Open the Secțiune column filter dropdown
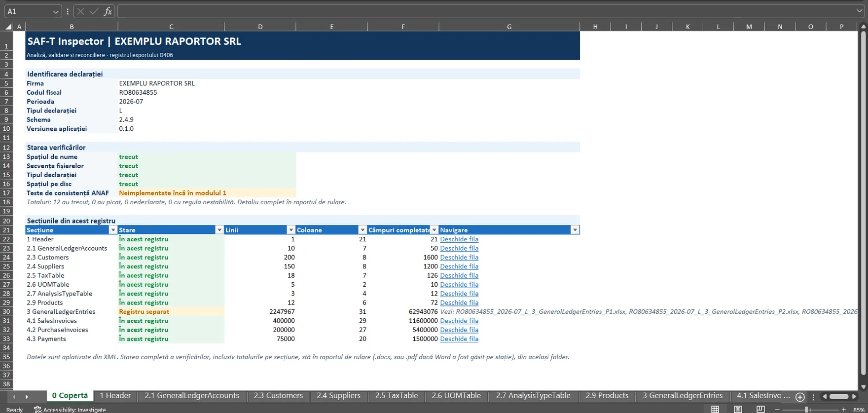This screenshot has height=413, width=868. 113,230
